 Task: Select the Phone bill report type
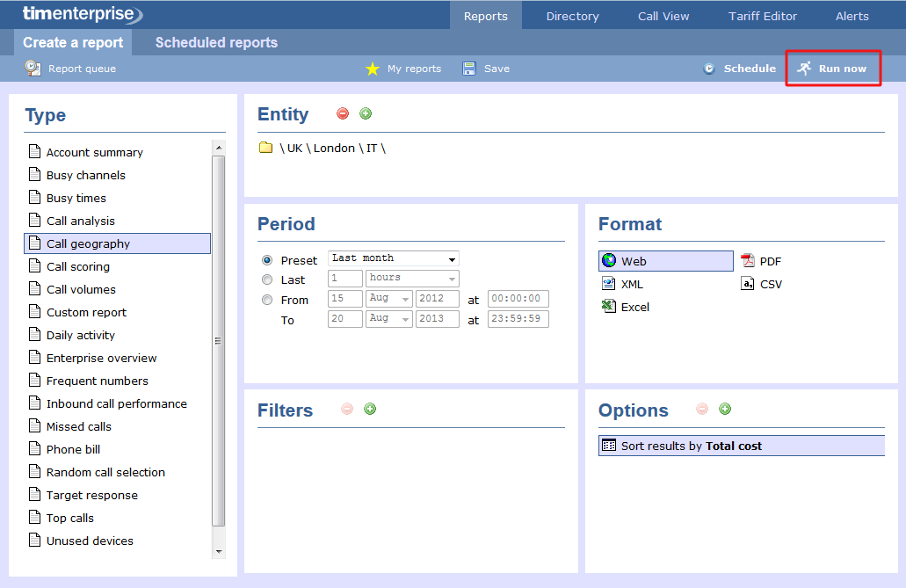coord(74,449)
